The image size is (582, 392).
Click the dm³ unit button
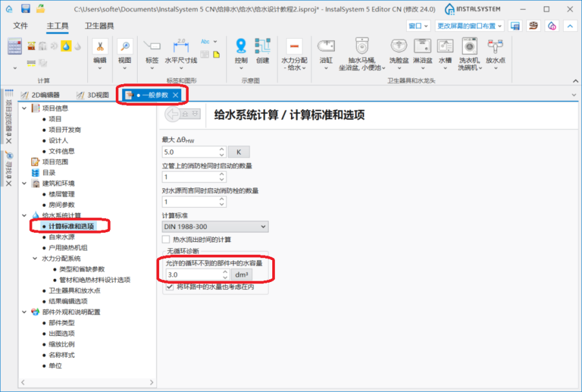pos(241,274)
